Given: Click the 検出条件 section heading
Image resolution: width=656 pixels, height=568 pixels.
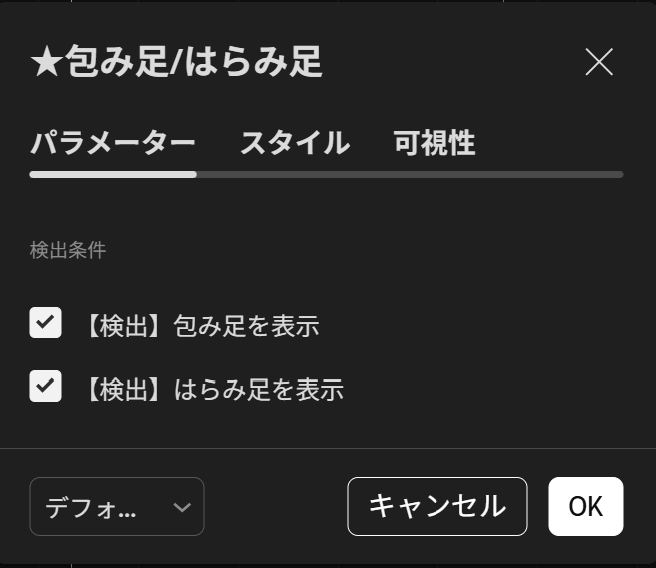Looking at the screenshot, I should pos(68,250).
